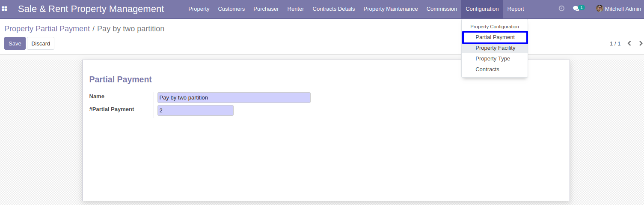
Task: Open the apps grid home menu icon
Action: [4, 9]
